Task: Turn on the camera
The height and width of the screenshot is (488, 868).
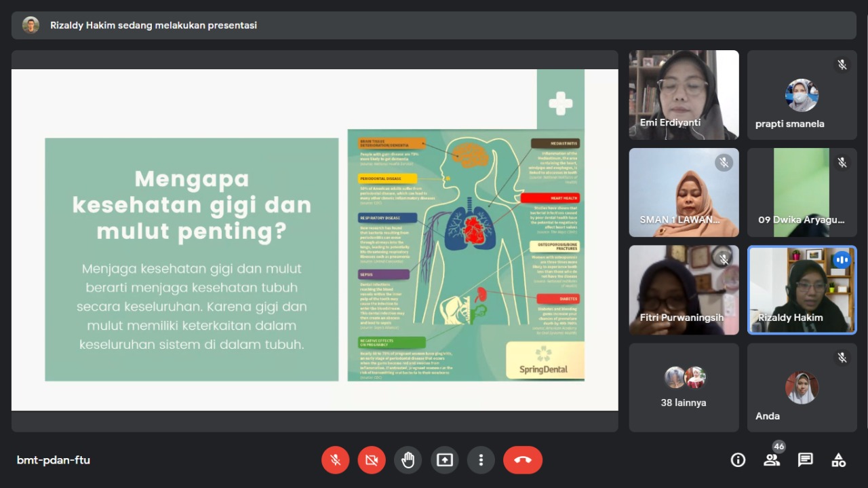Action: click(372, 460)
